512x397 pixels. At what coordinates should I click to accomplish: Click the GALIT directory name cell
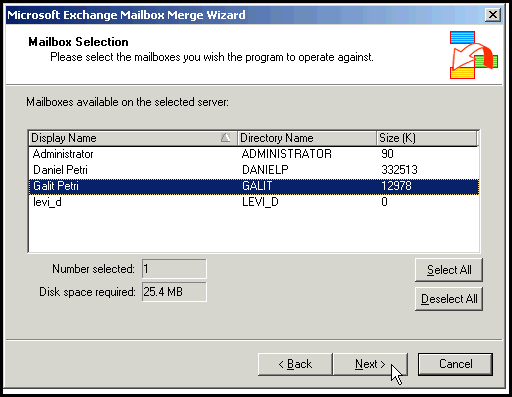tap(257, 186)
